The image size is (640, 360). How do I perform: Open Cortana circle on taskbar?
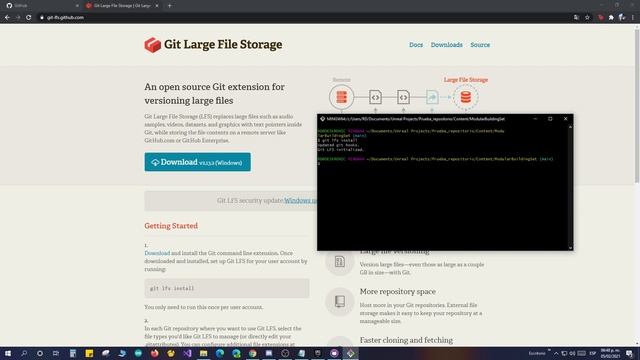point(40,353)
